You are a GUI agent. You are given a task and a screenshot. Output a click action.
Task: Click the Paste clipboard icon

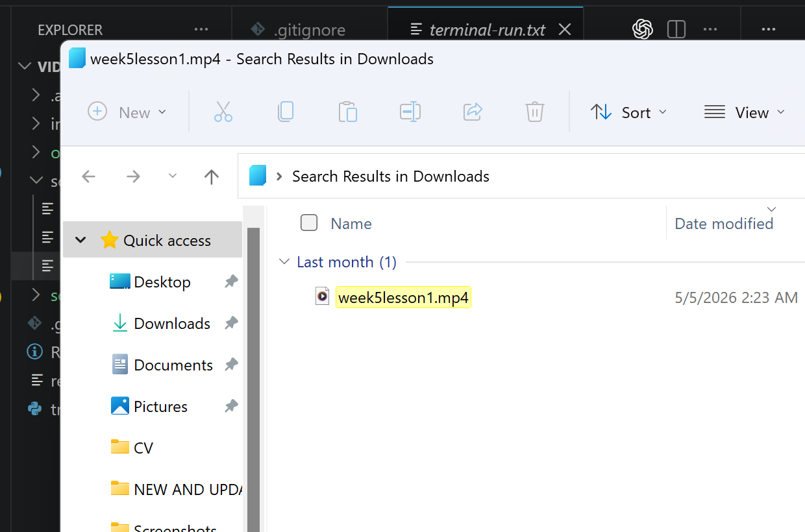click(348, 112)
